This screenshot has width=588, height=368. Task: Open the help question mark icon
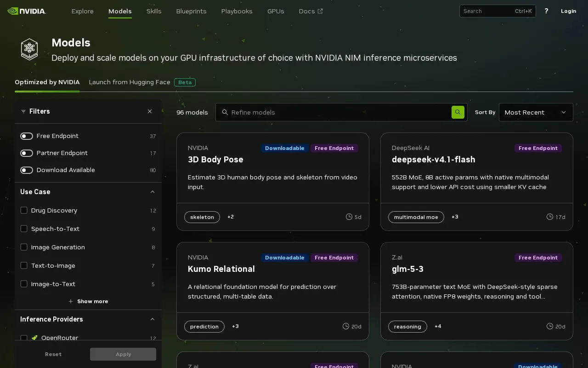point(546,11)
